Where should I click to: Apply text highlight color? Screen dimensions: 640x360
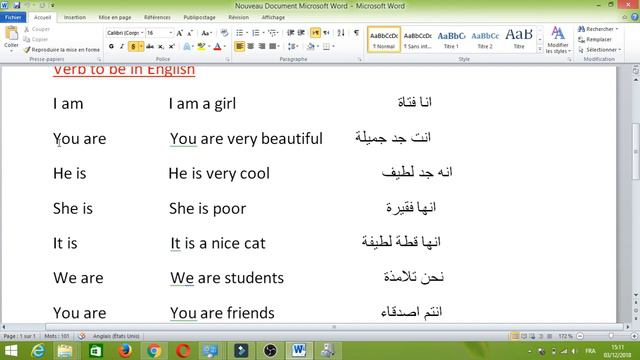click(x=201, y=47)
